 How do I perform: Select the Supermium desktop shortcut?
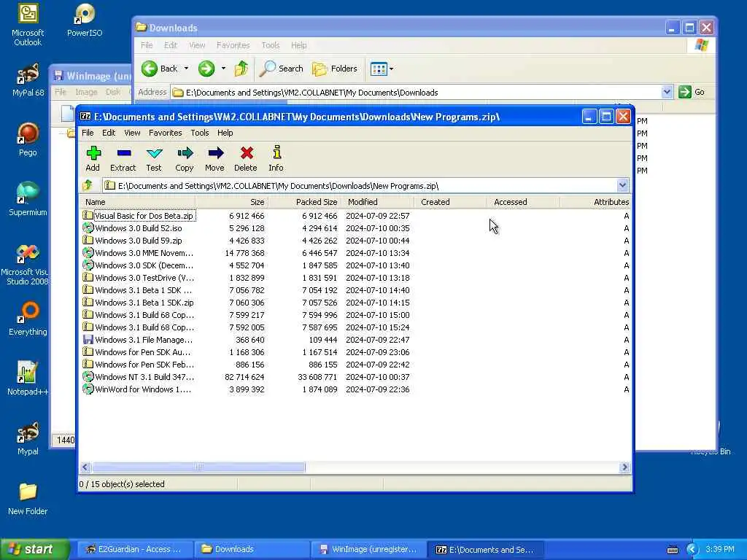(28, 199)
